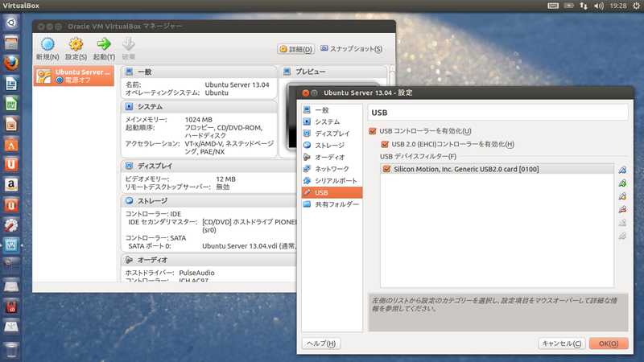Open the sound volume indicator
This screenshot has height=362, width=644.
(599, 6)
